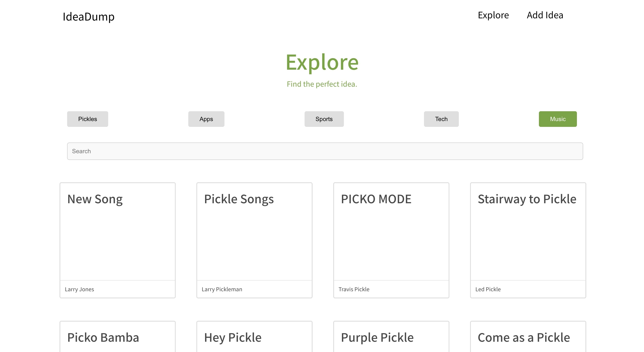This screenshot has height=352, width=644.
Task: View the PICKO MODE idea card
Action: pos(391,240)
